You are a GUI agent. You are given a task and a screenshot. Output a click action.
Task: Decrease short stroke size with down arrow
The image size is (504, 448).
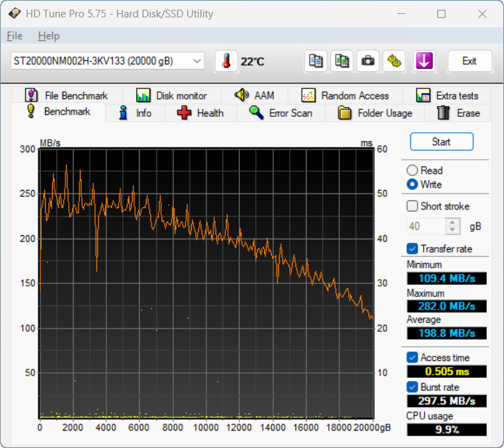tap(453, 230)
